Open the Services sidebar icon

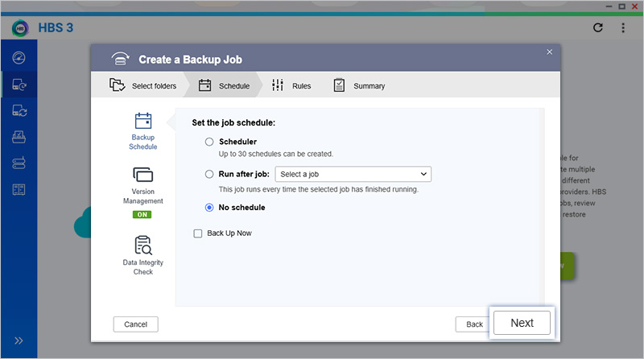(19, 137)
